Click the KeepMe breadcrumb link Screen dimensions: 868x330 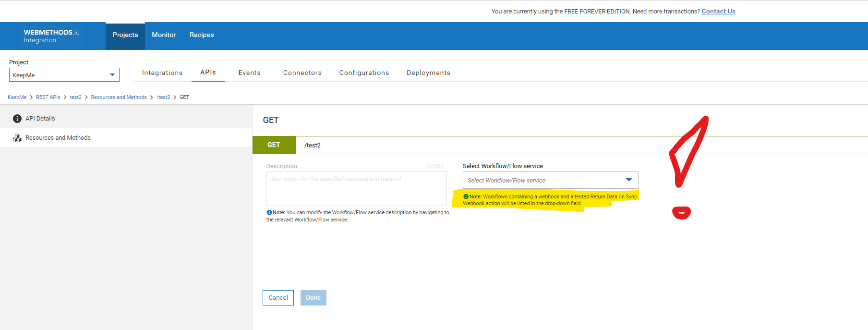point(17,97)
